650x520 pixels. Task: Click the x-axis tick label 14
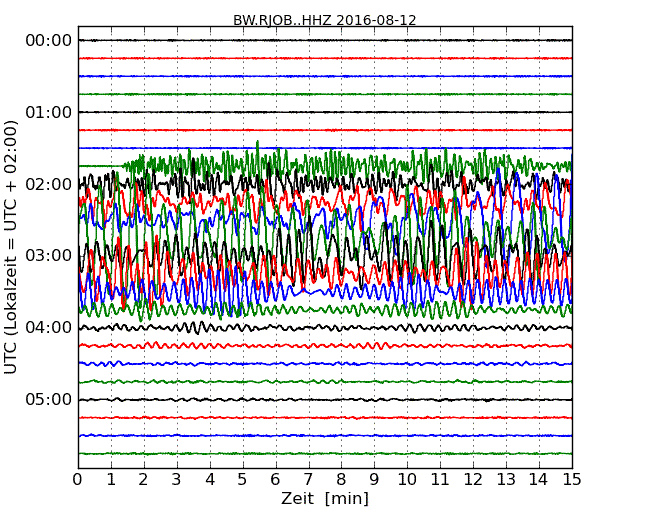(539, 480)
